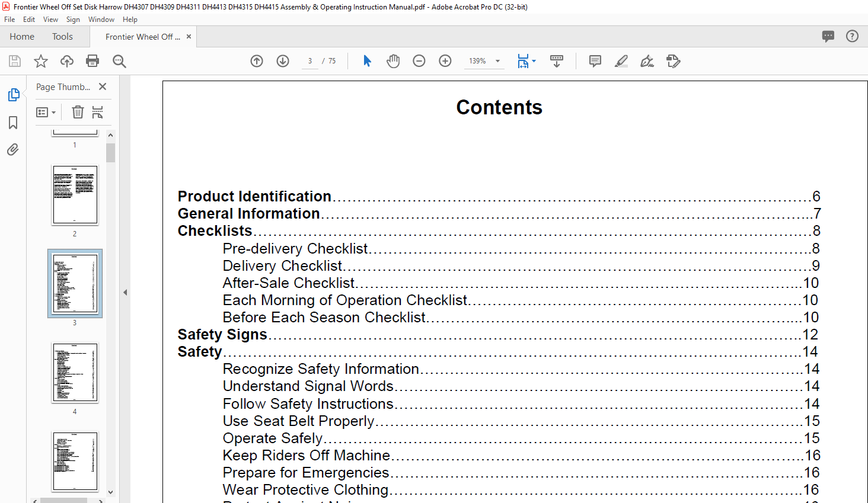Select the page 5 thumbnail below page 4
This screenshot has height=503, width=868.
(x=75, y=462)
